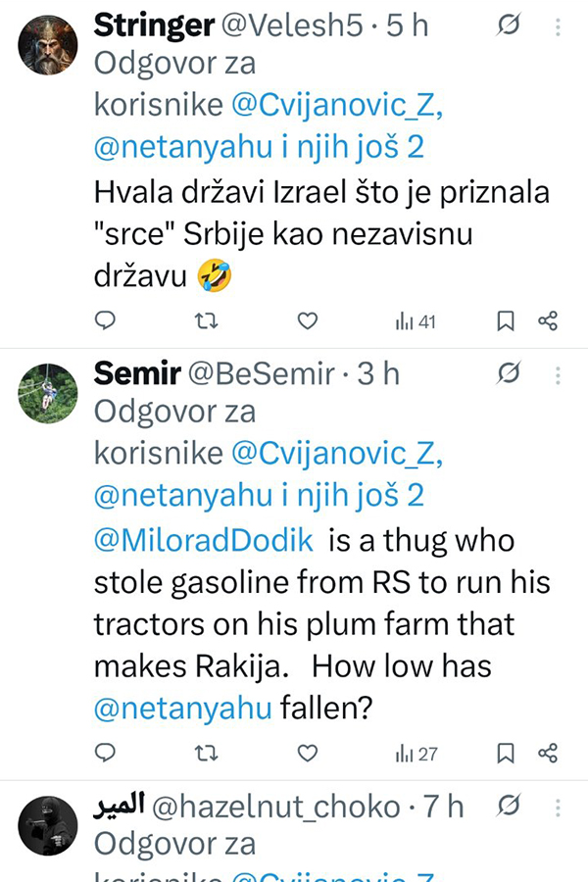Open Semir's profile picture

tap(48, 391)
